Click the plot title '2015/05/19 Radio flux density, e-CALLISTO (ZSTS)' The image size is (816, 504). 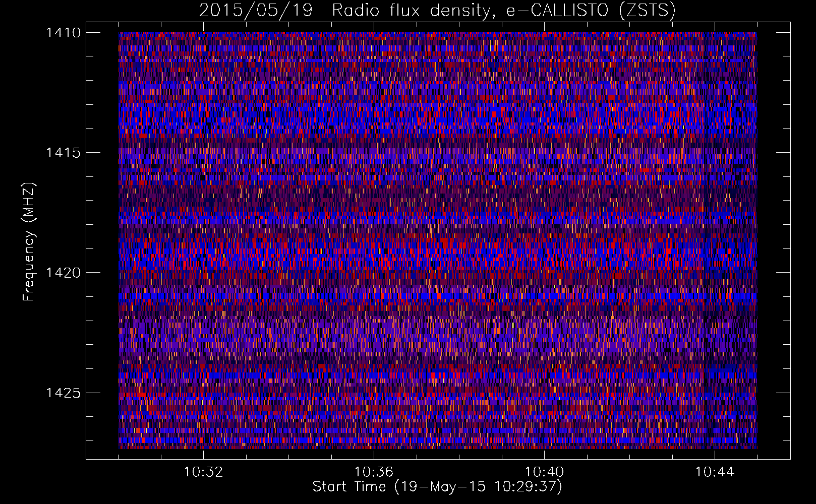click(x=437, y=11)
